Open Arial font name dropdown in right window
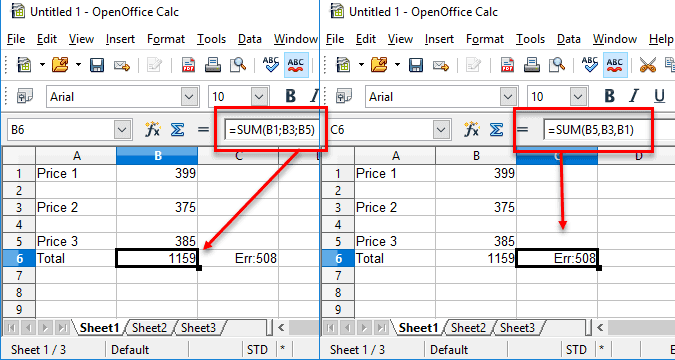This screenshot has width=675, height=360. pos(508,96)
